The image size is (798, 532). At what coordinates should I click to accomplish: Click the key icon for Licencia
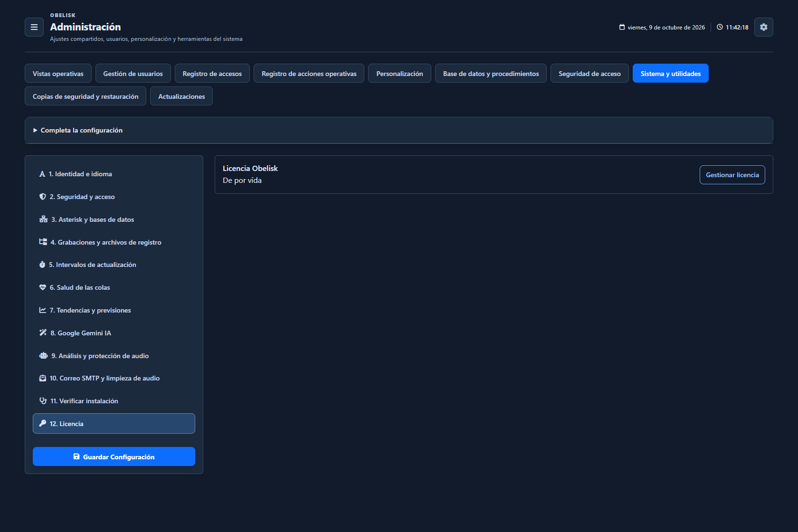coord(43,423)
